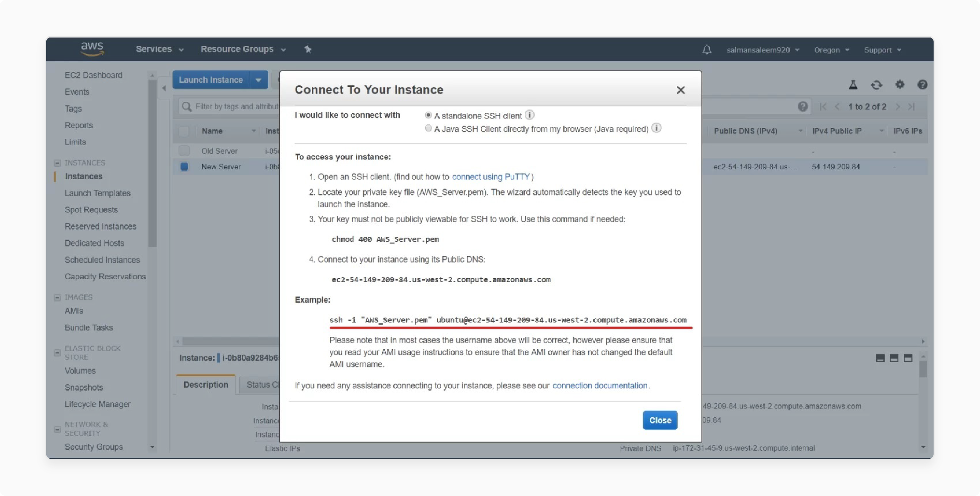Open the connect using PuTTY link
Image resolution: width=980 pixels, height=496 pixels.
click(491, 177)
